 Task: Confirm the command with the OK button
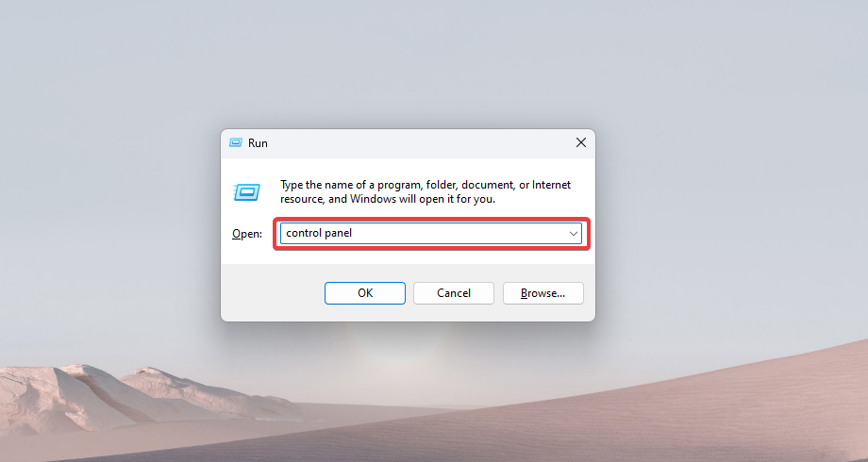click(365, 293)
